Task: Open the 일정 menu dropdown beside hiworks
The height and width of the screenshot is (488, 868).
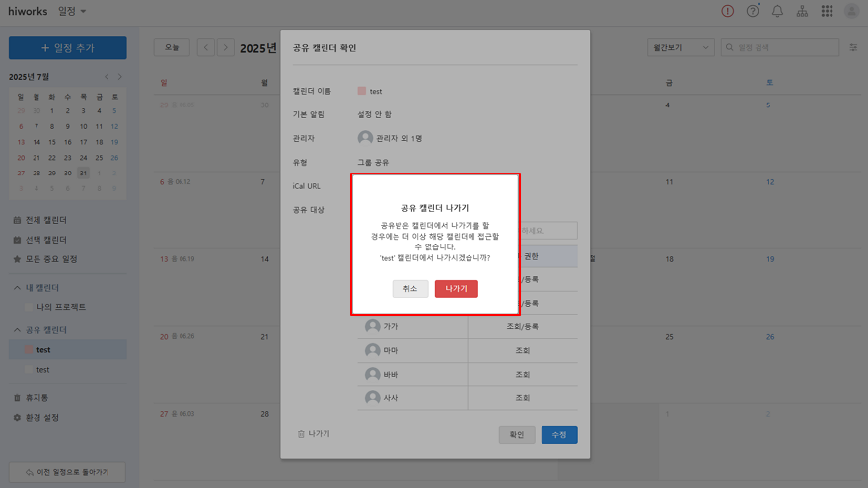Action: click(72, 11)
